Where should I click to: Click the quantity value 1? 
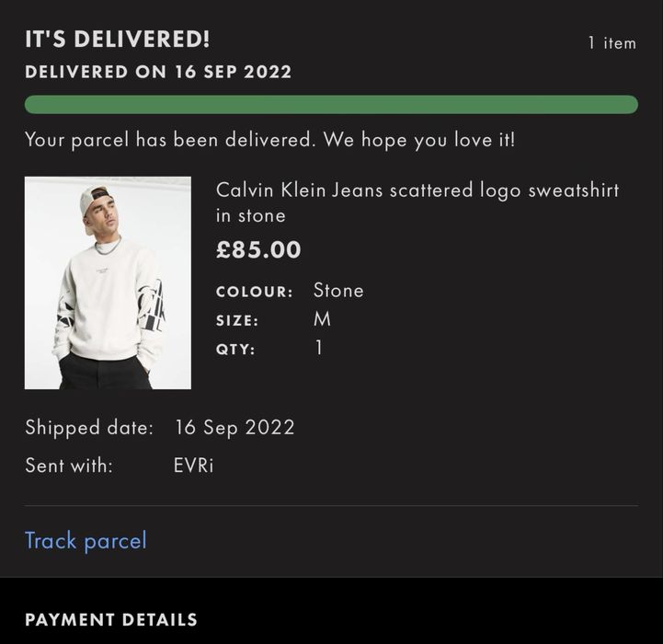coord(319,349)
